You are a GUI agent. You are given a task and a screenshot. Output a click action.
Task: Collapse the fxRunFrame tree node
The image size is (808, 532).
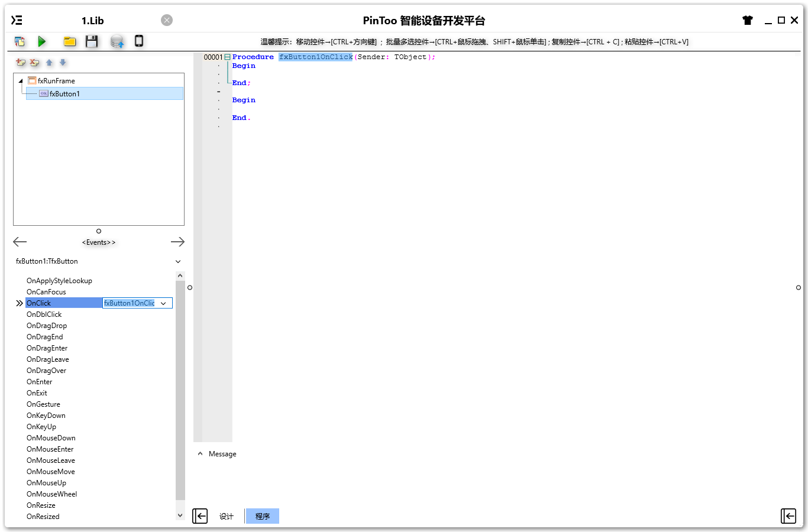click(x=21, y=81)
